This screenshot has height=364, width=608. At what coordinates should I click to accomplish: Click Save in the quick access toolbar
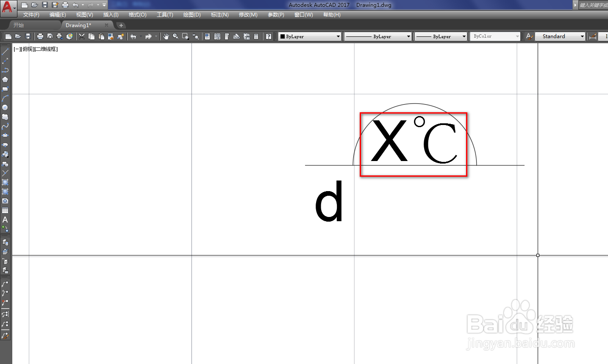click(x=45, y=5)
